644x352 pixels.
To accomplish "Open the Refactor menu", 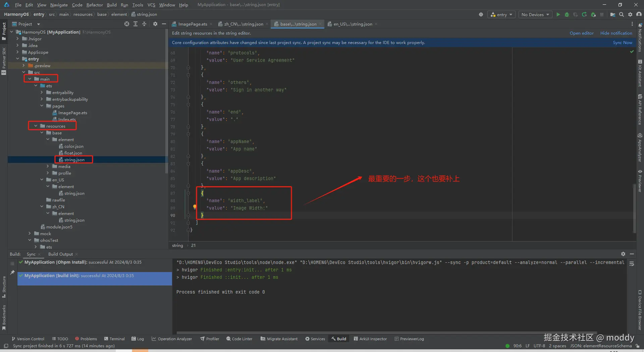I will 95,5.
